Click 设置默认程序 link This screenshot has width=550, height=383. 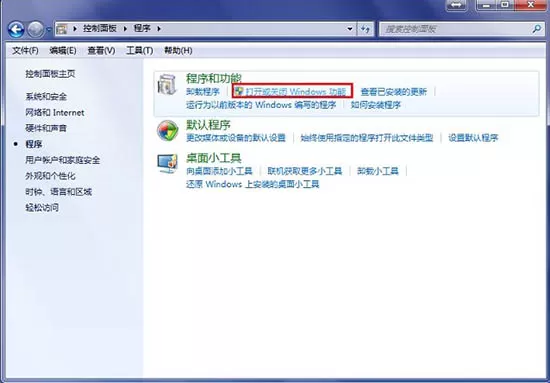tap(473, 138)
